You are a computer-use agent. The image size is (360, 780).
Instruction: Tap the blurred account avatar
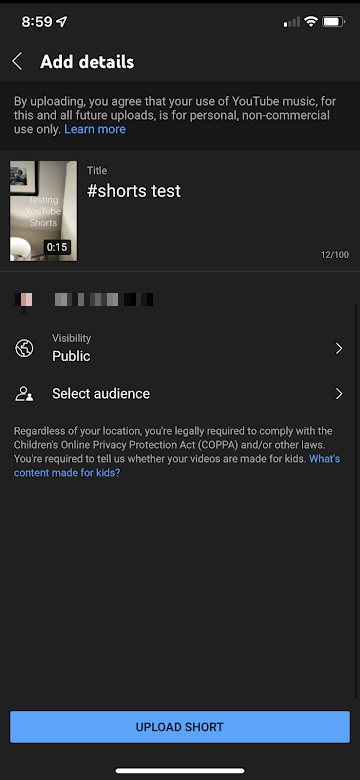click(x=24, y=300)
